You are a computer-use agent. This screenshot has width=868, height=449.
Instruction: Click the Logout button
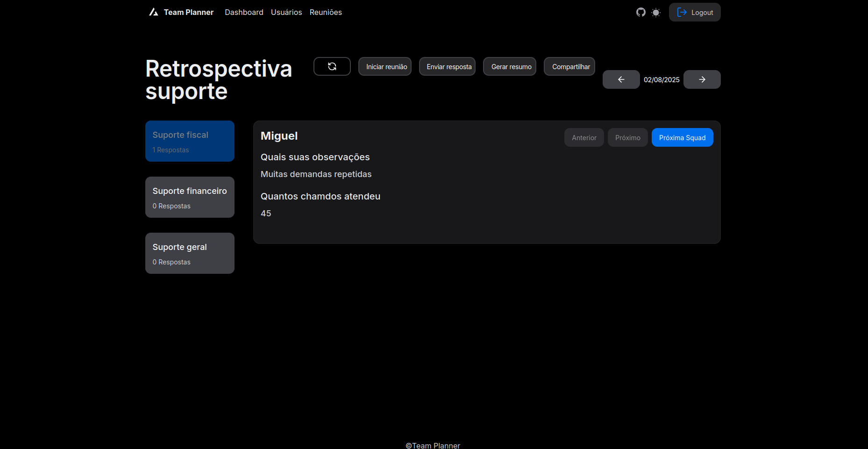(x=694, y=12)
